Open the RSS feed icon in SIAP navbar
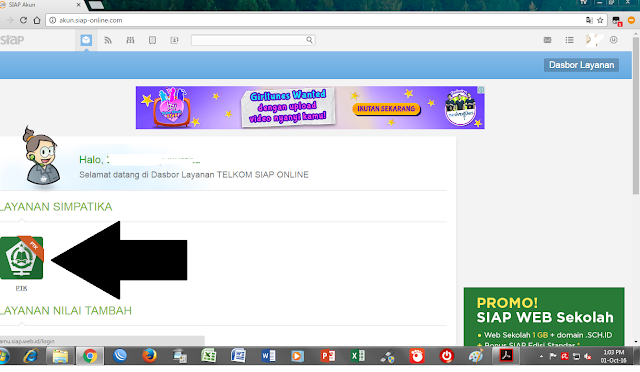 [108, 40]
